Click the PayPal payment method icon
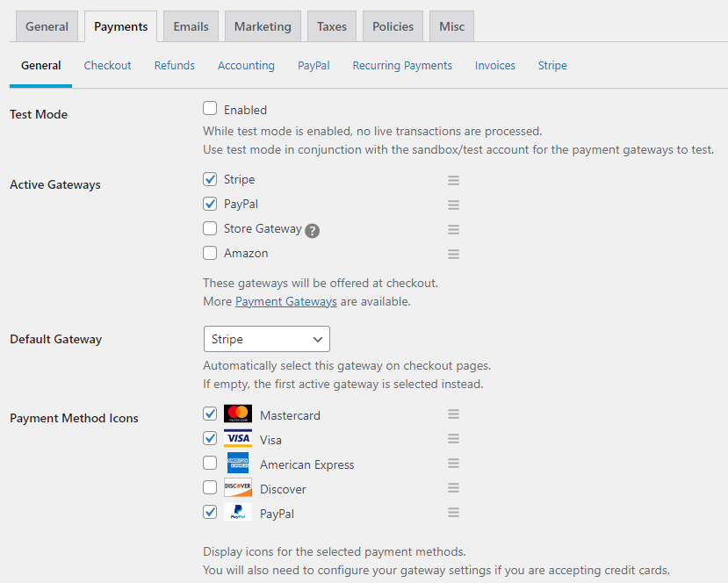 pyautogui.click(x=237, y=512)
